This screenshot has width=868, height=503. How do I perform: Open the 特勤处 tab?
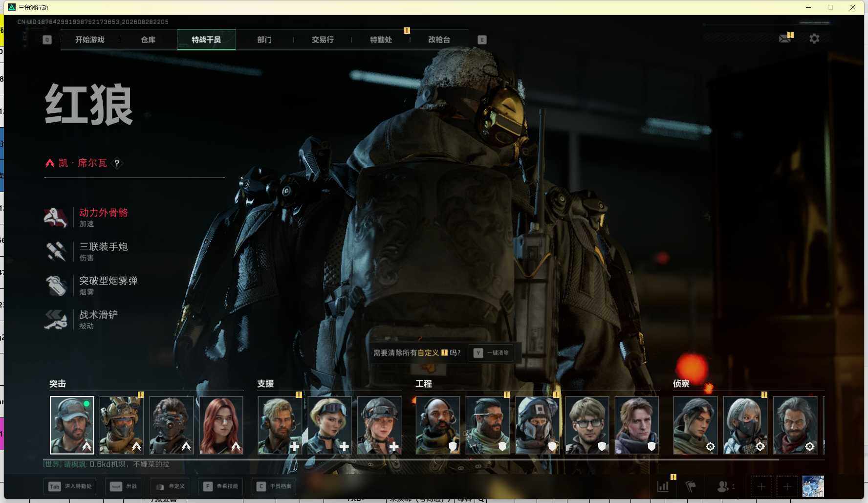click(381, 40)
